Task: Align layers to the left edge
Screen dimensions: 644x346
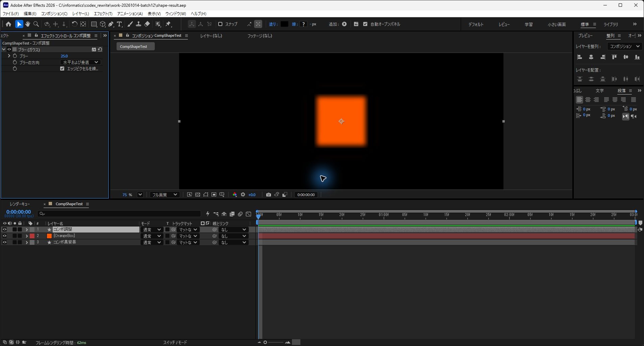Action: [x=580, y=57]
